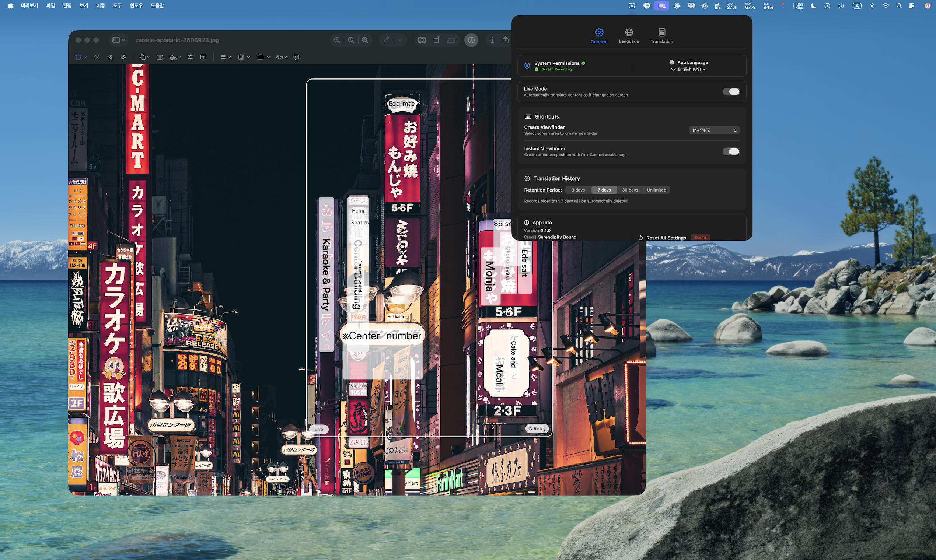The width and height of the screenshot is (936, 560).
Task: Open the fill color swatch picker
Action: click(x=261, y=57)
